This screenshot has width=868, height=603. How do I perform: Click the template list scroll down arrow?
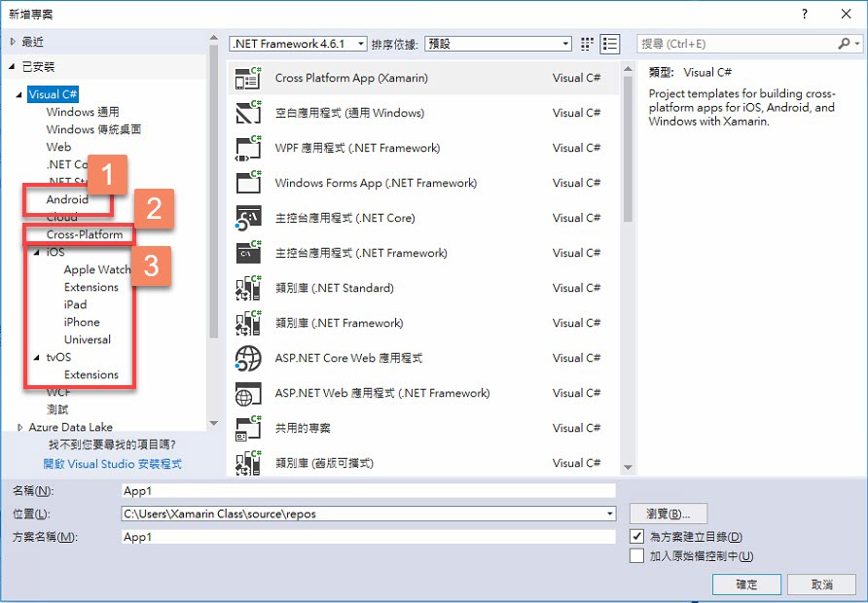tap(628, 468)
